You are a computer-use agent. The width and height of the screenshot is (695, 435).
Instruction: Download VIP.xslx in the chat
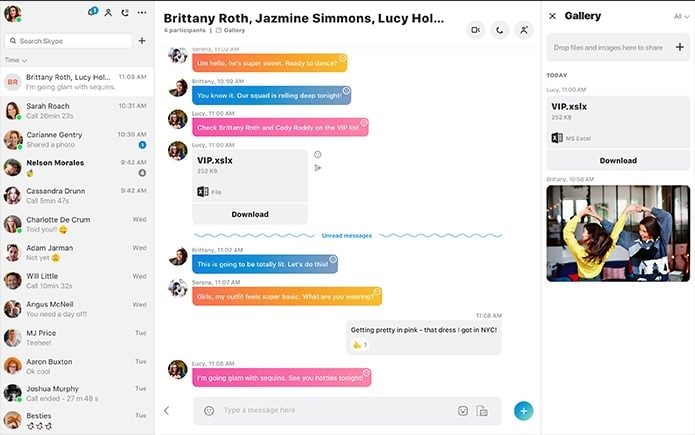tap(250, 214)
